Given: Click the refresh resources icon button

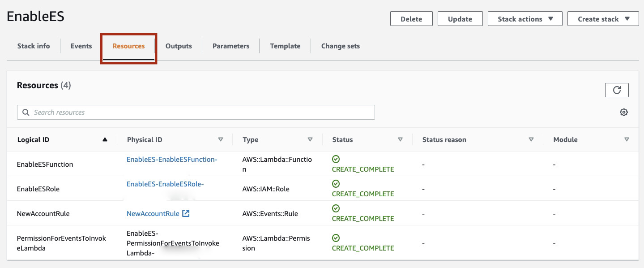Looking at the screenshot, I should (x=616, y=90).
